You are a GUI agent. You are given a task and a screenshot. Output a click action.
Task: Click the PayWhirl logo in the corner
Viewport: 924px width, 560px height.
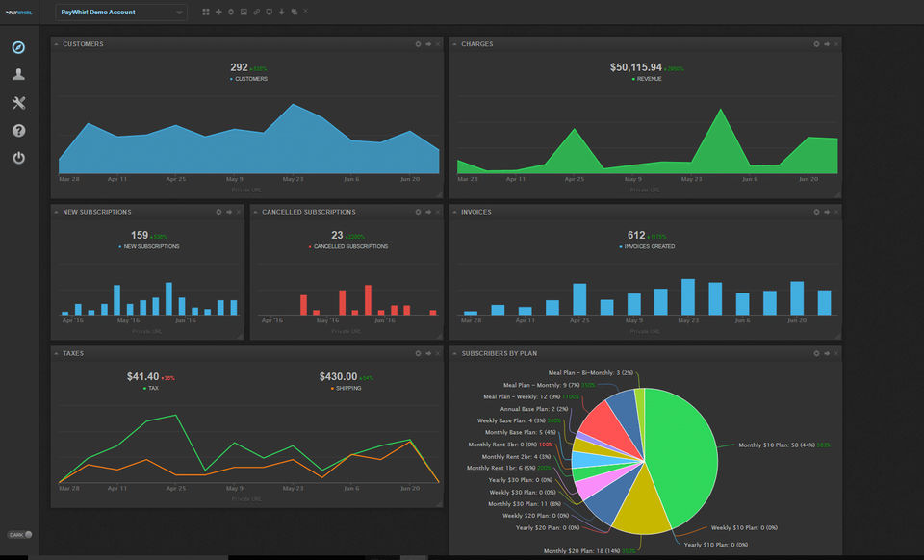tap(19, 13)
